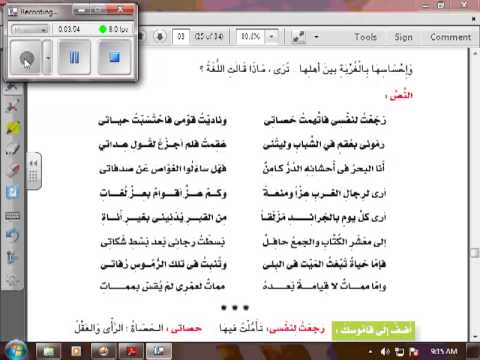Image resolution: width=480 pixels, height=360 pixels.
Task: Click the blue tools icon below undo
Action: (13, 257)
